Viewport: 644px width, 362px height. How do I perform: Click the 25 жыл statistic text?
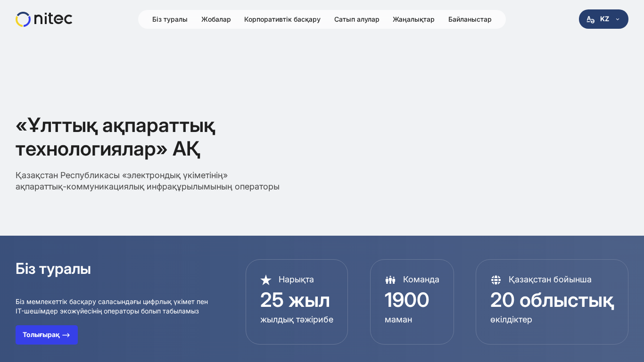(295, 300)
